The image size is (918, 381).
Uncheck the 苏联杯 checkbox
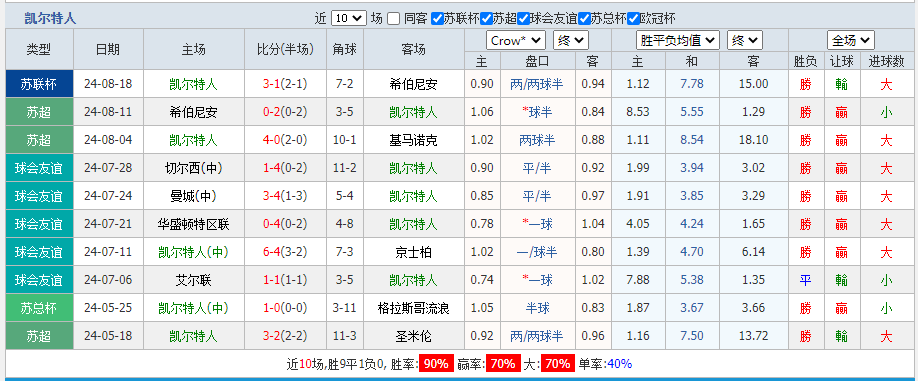click(x=437, y=19)
